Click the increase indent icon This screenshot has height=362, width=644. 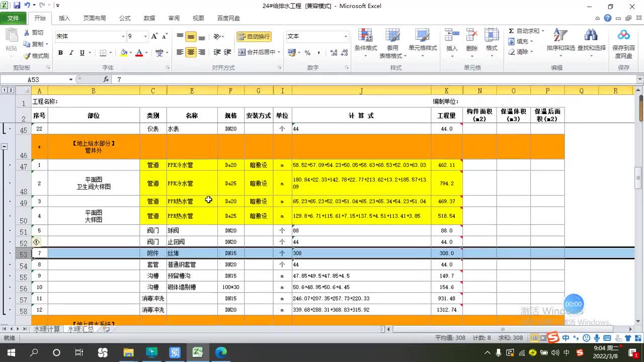(227, 52)
